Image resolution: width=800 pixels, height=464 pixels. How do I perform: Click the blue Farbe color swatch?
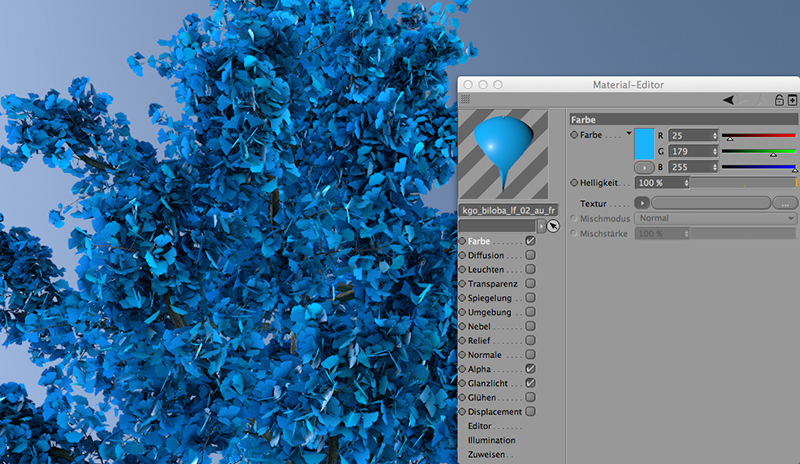pyautogui.click(x=644, y=143)
